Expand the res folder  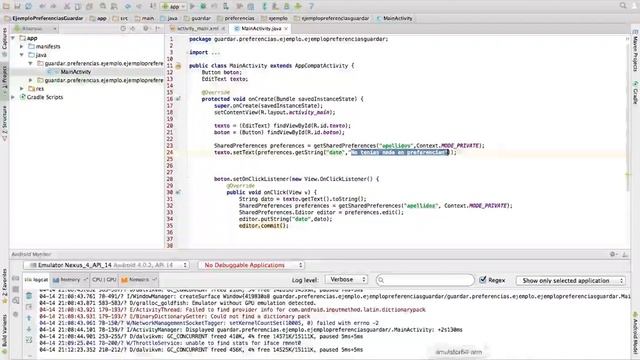pos(22,89)
